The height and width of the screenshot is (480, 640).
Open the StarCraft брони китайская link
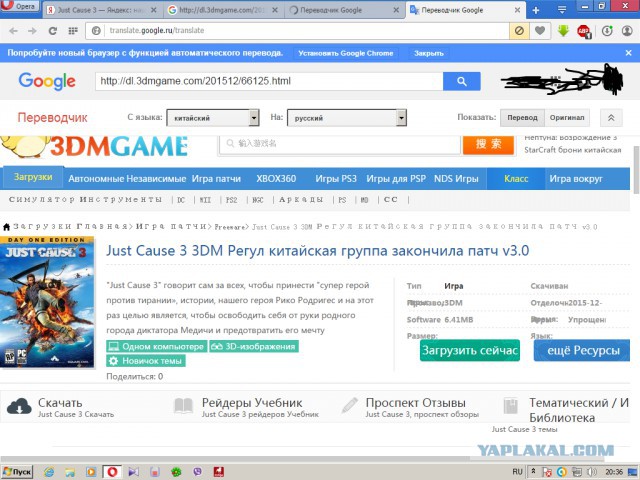(572, 150)
